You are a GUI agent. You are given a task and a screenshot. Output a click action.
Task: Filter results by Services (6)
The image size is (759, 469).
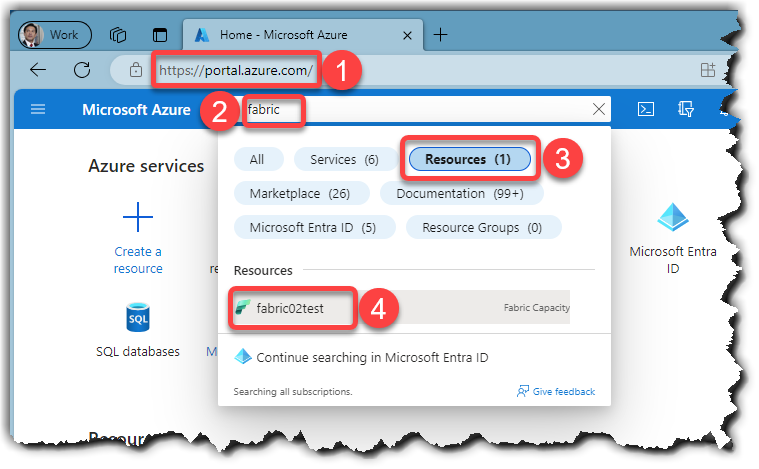(345, 159)
